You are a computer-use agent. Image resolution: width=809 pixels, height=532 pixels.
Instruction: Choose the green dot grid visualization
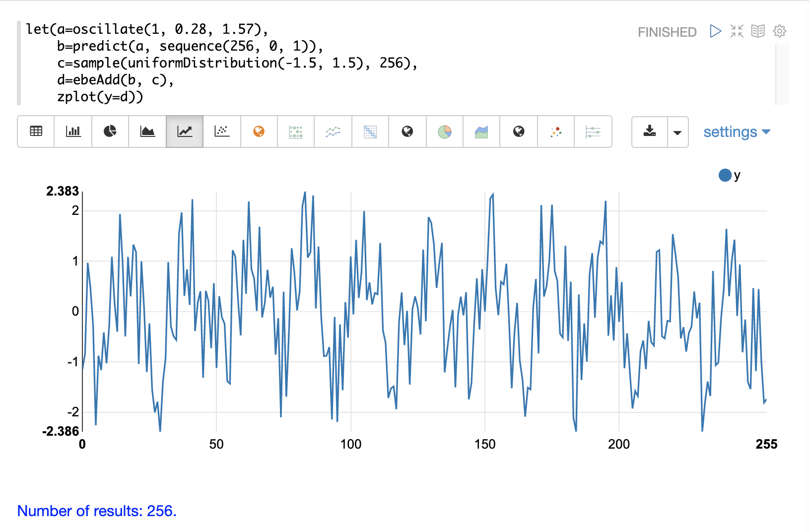[296, 132]
